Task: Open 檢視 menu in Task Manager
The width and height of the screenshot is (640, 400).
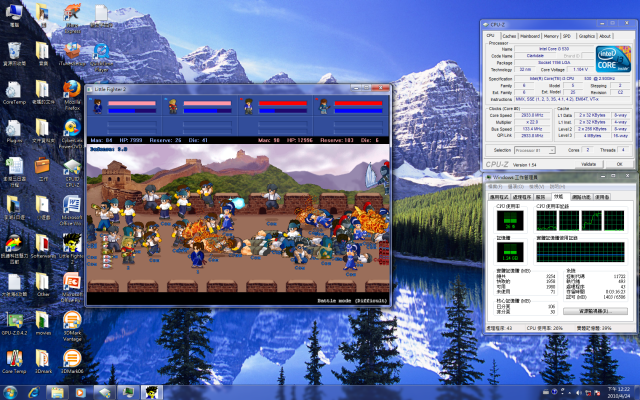Action: click(x=536, y=187)
